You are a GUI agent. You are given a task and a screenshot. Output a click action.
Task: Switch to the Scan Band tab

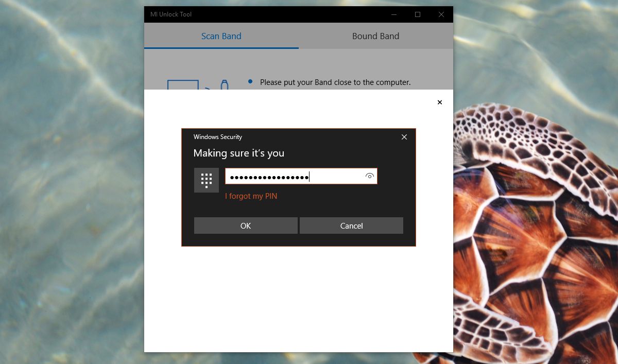tap(221, 36)
